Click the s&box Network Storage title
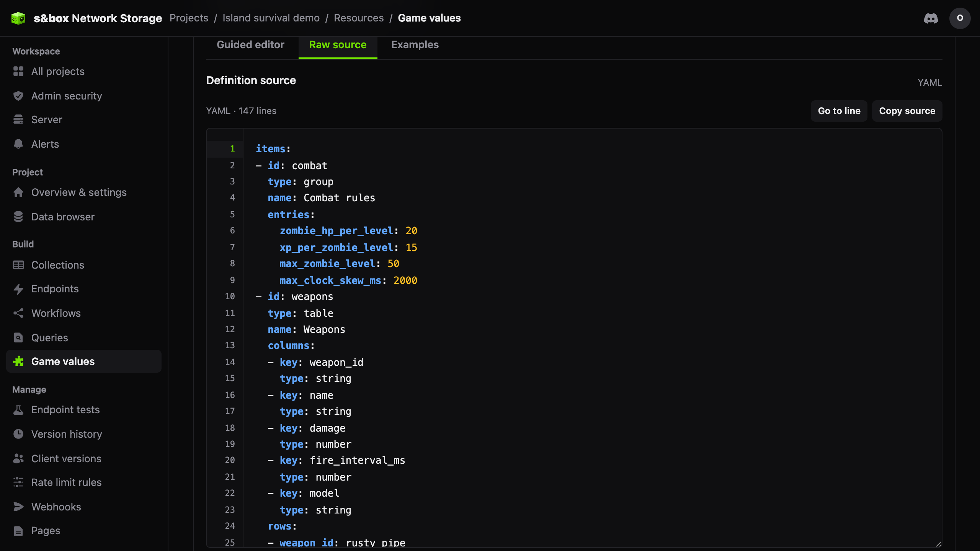980x551 pixels. pos(98,18)
